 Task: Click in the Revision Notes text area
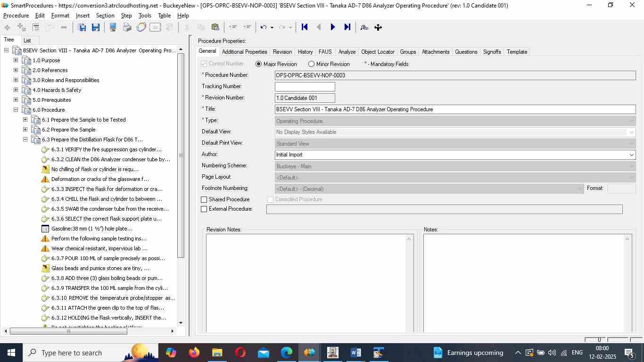pyautogui.click(x=306, y=283)
